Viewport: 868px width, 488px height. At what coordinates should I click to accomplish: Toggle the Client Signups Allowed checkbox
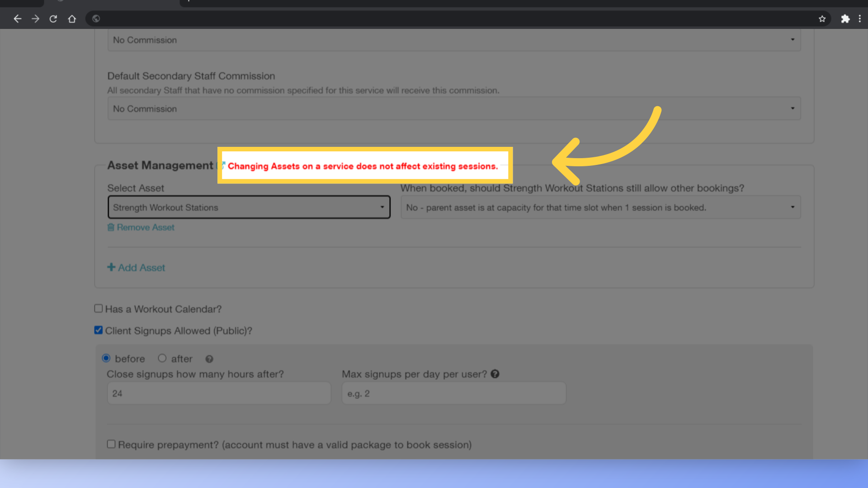tap(99, 331)
